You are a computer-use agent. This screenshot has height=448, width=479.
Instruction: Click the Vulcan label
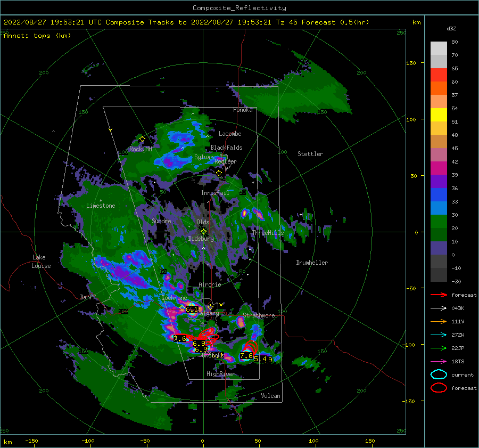[271, 396]
